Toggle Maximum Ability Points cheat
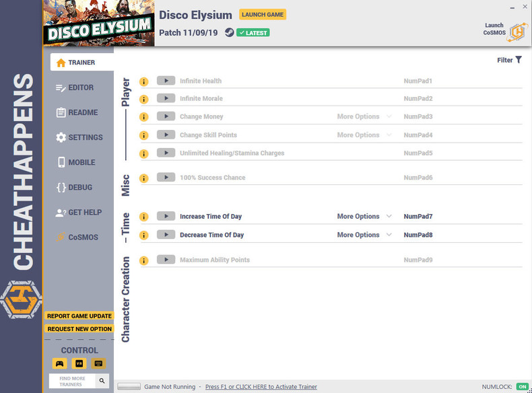 (x=166, y=260)
